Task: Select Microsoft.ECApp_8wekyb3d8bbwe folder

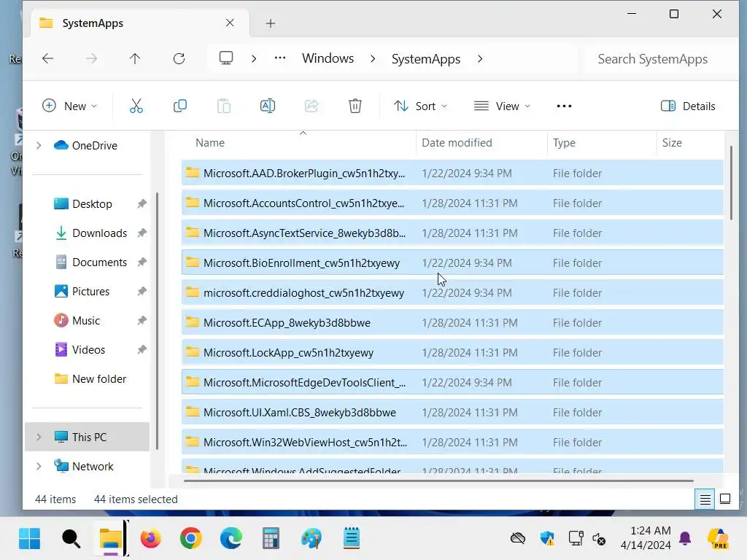Action: (452, 323)
